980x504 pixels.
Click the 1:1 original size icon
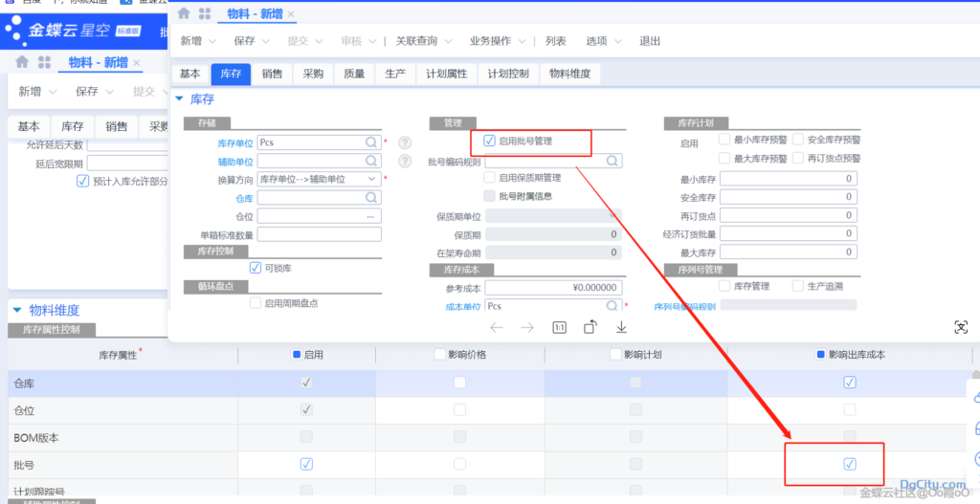point(560,327)
